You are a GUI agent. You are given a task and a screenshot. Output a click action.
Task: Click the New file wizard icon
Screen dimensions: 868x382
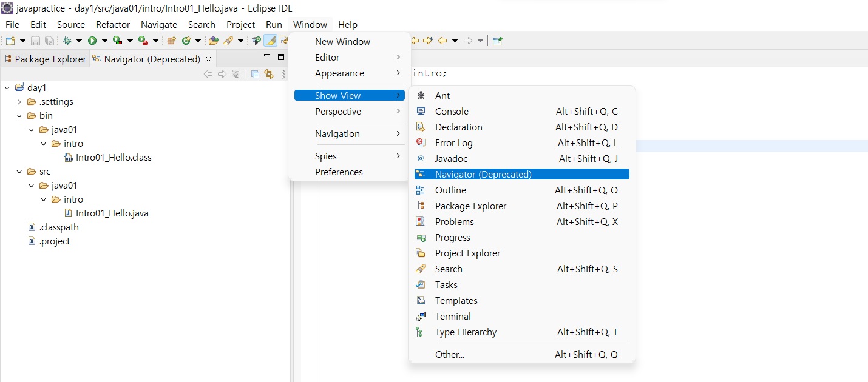tap(10, 41)
